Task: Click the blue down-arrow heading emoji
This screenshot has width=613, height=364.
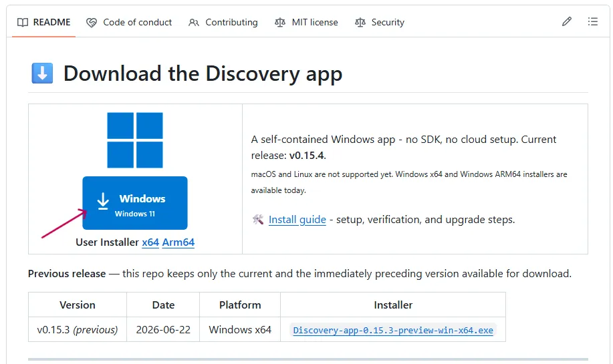Action: [x=42, y=73]
